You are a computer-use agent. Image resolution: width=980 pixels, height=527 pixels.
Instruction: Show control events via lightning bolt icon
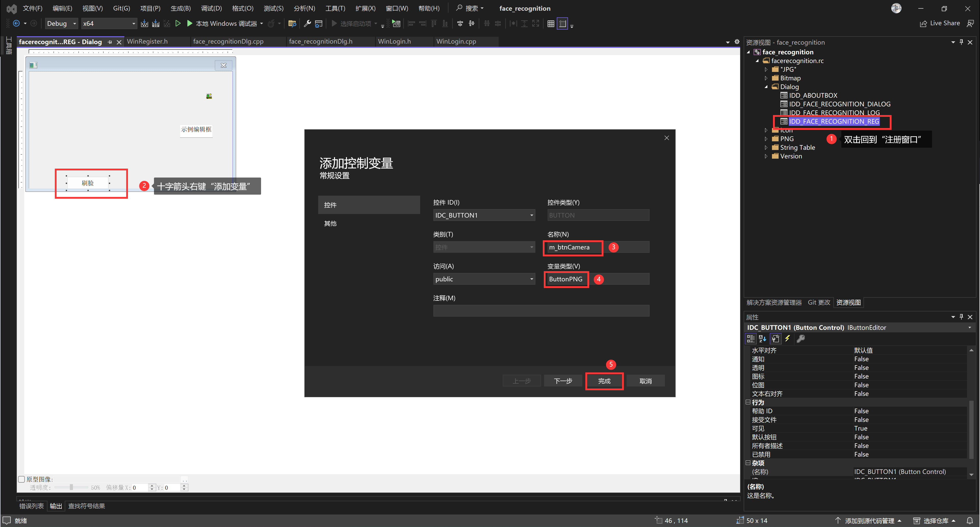coord(788,338)
